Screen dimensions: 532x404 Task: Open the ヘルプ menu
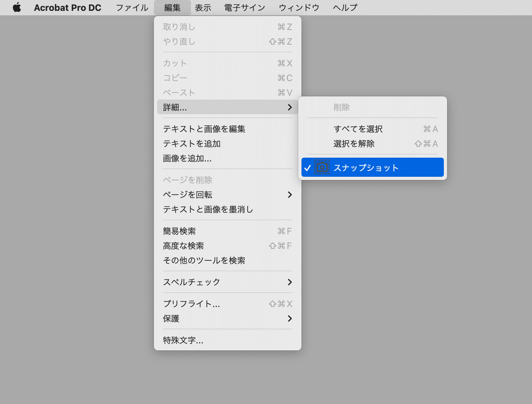pos(345,8)
